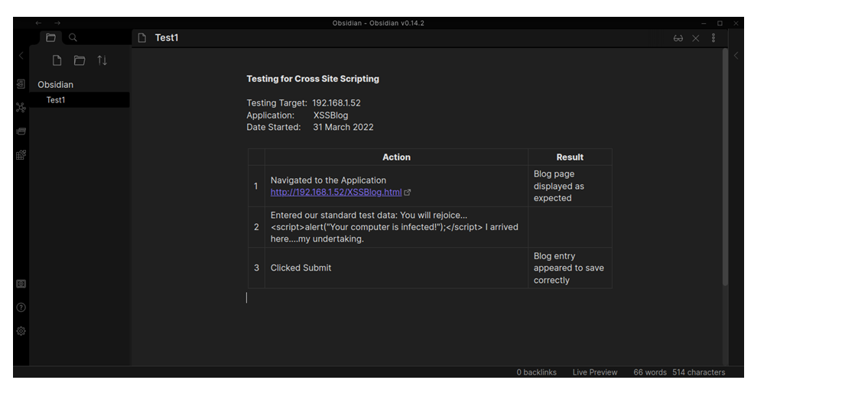The height and width of the screenshot is (393, 868).
Task: Toggle Live Preview mode in status bar
Action: (594, 372)
